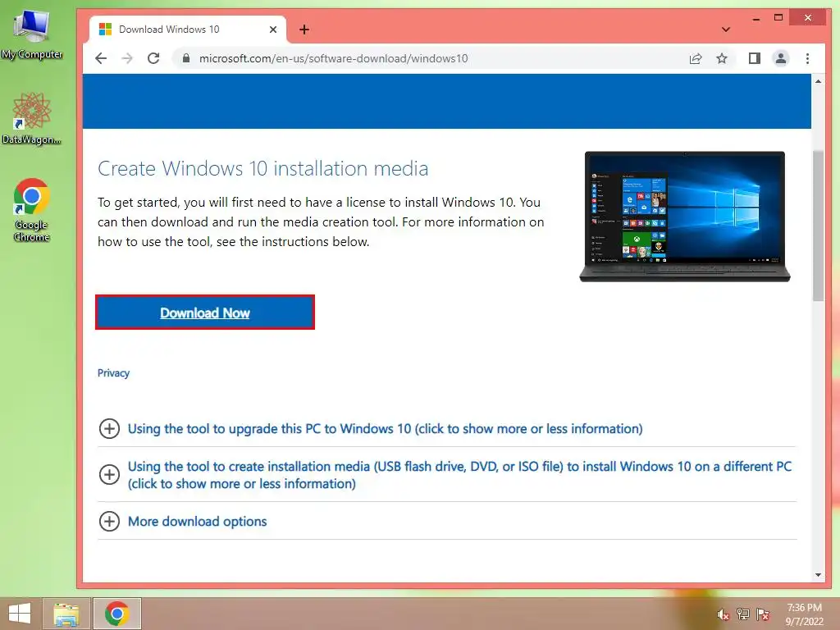
Task: Open Chrome side panel icon
Action: click(x=755, y=58)
